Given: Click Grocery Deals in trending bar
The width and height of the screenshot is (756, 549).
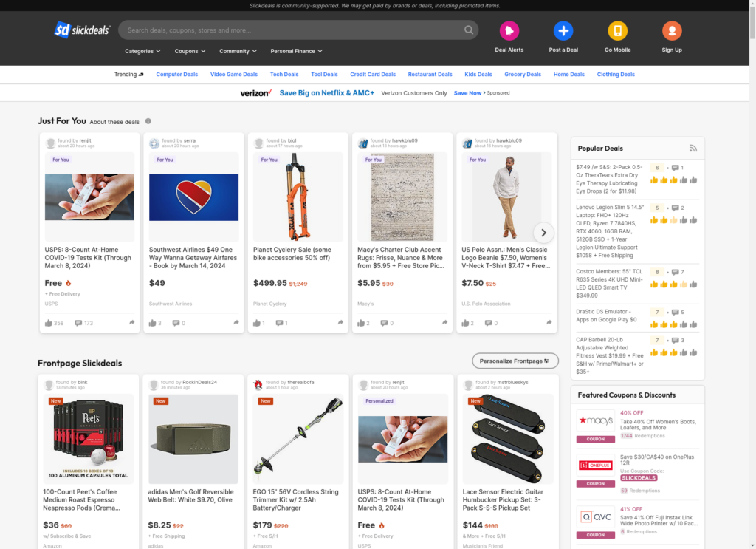Looking at the screenshot, I should tap(523, 75).
